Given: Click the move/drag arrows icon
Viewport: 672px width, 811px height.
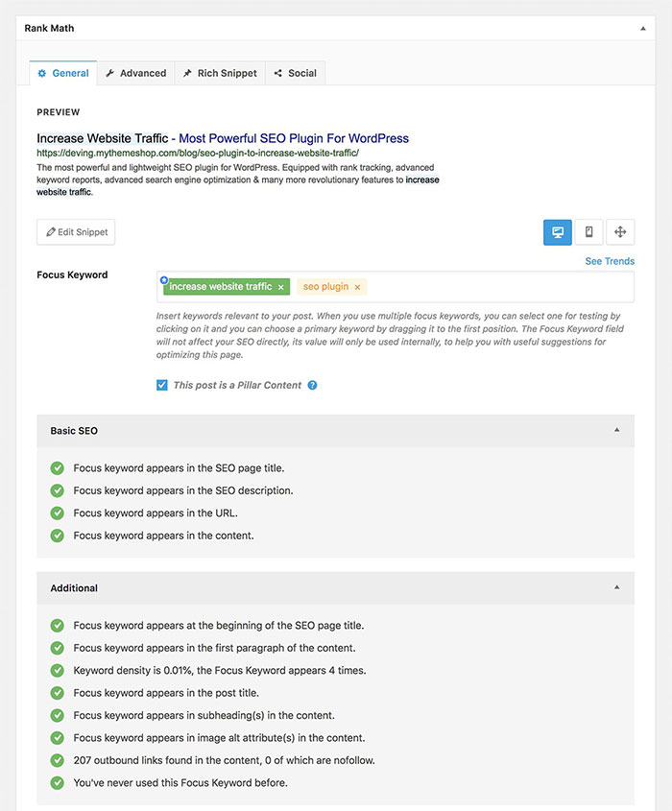Looking at the screenshot, I should 620,232.
